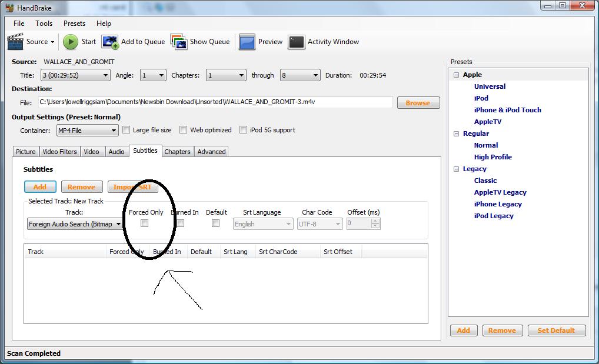Screen dimensions: 599x364
Task: Toggle Web optimized checkbox
Action: [184, 130]
